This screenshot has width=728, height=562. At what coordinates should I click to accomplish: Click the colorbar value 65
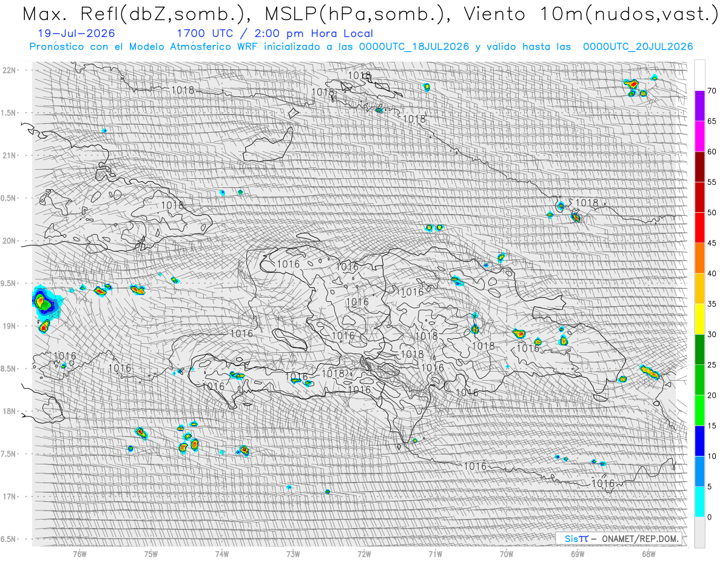click(x=712, y=121)
